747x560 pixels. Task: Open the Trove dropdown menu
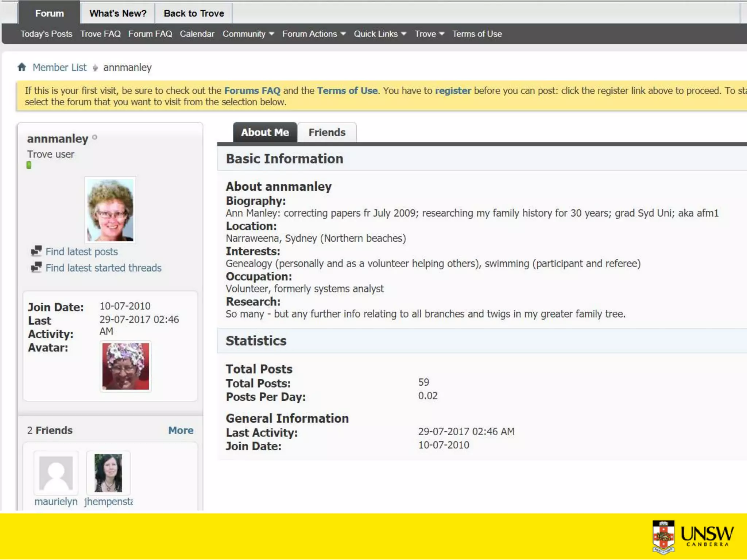[429, 34]
